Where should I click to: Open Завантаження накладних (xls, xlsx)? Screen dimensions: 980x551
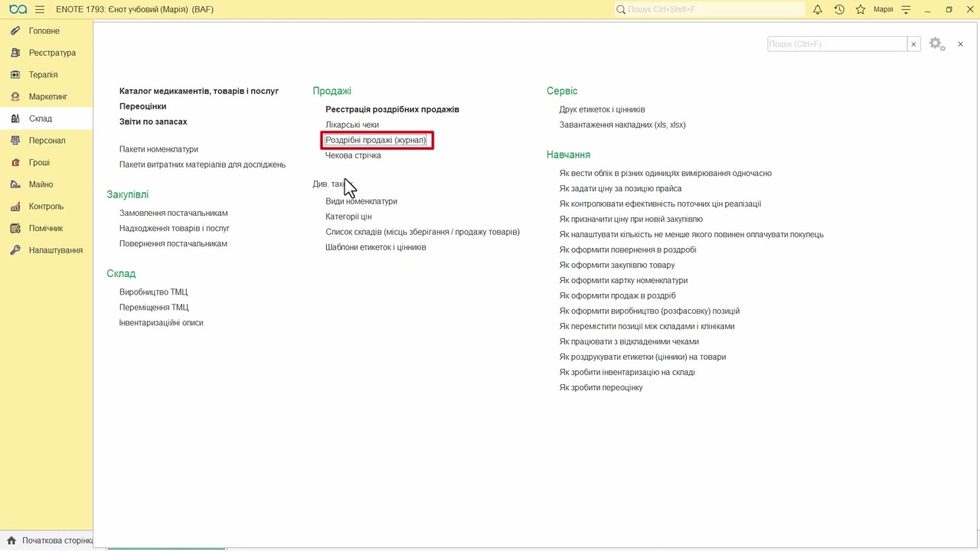622,125
